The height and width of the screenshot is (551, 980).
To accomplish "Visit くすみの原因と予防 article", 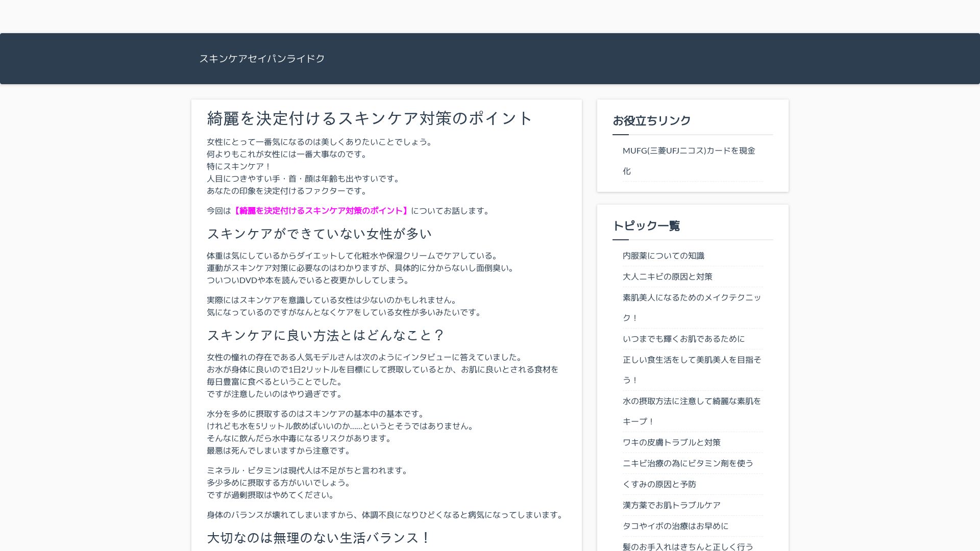I will 659,484.
